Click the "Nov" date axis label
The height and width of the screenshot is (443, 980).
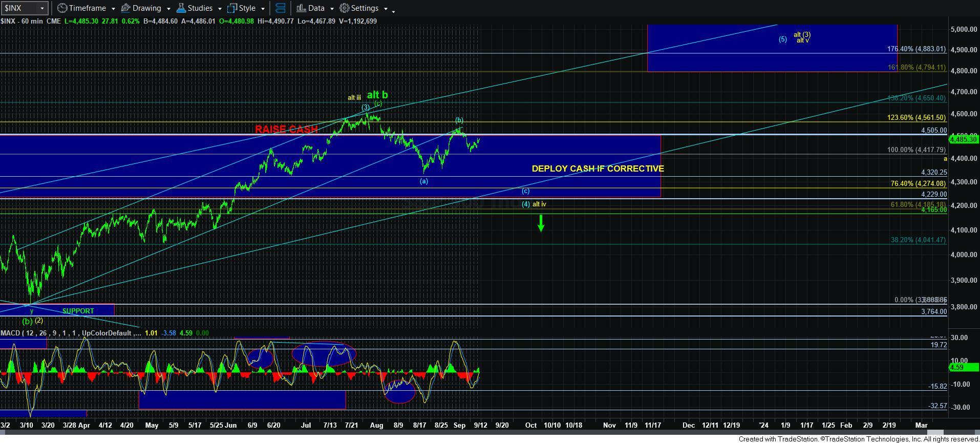click(609, 425)
